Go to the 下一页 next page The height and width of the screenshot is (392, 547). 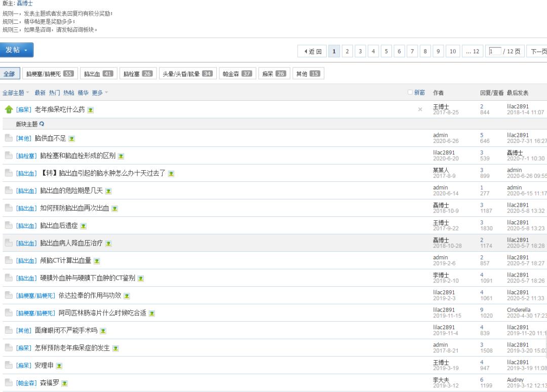click(x=538, y=52)
